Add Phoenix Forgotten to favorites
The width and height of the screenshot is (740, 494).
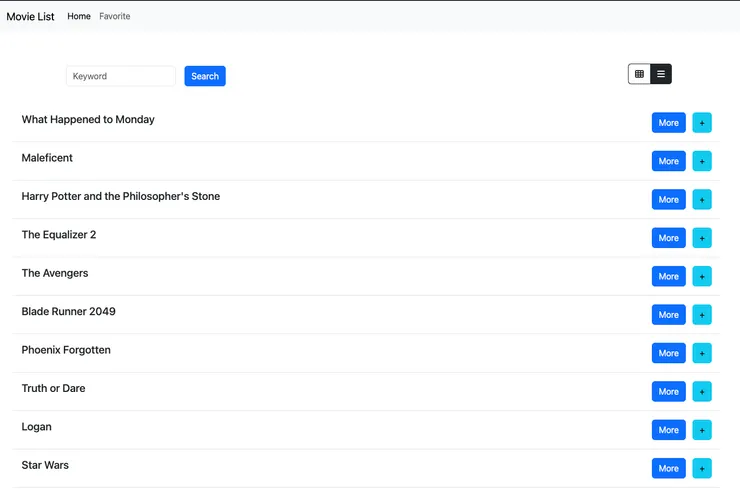click(702, 353)
